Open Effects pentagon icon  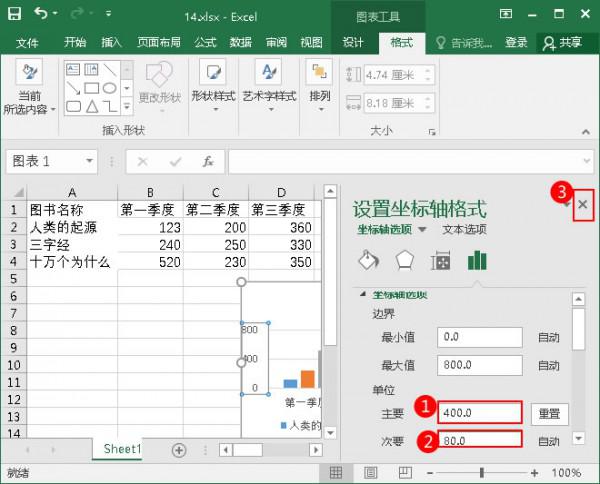tap(404, 261)
